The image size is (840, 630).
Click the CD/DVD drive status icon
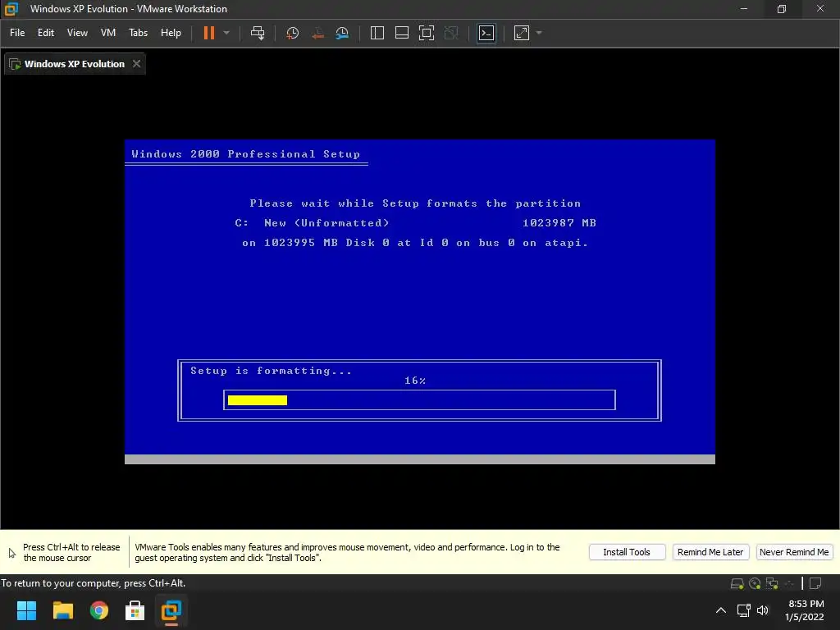pos(755,584)
